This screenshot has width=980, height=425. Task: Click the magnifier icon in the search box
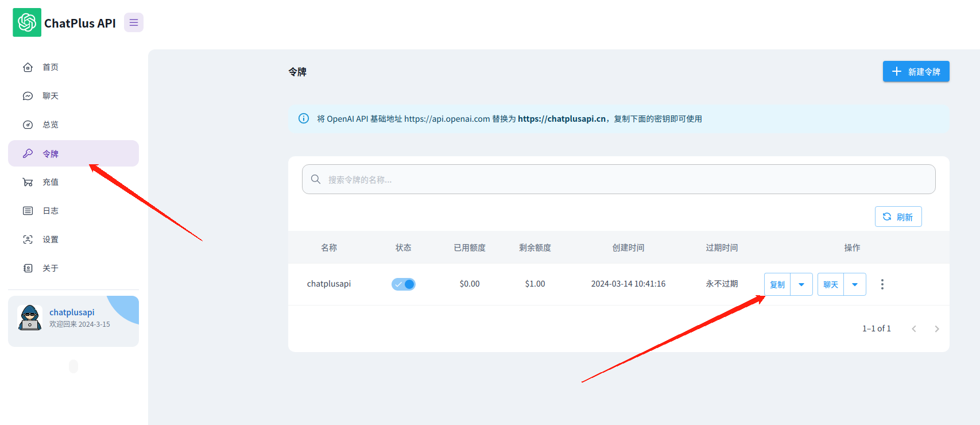(316, 179)
